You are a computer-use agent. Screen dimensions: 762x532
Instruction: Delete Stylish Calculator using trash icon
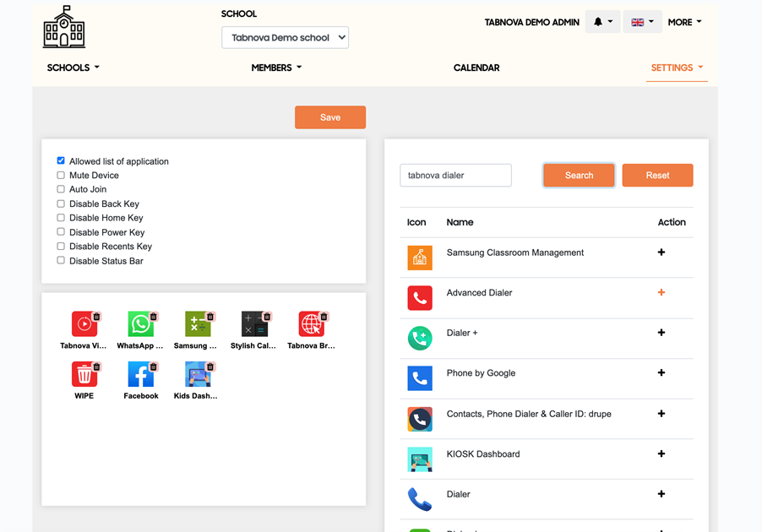click(267, 317)
